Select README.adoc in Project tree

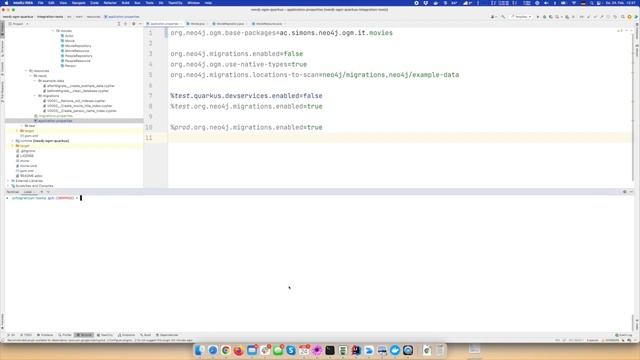[29, 176]
